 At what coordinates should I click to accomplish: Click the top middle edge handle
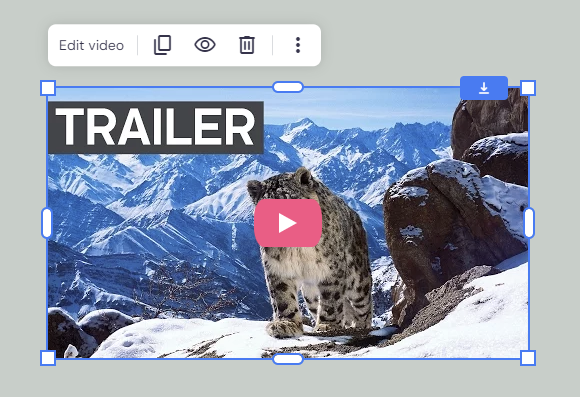[x=288, y=87]
